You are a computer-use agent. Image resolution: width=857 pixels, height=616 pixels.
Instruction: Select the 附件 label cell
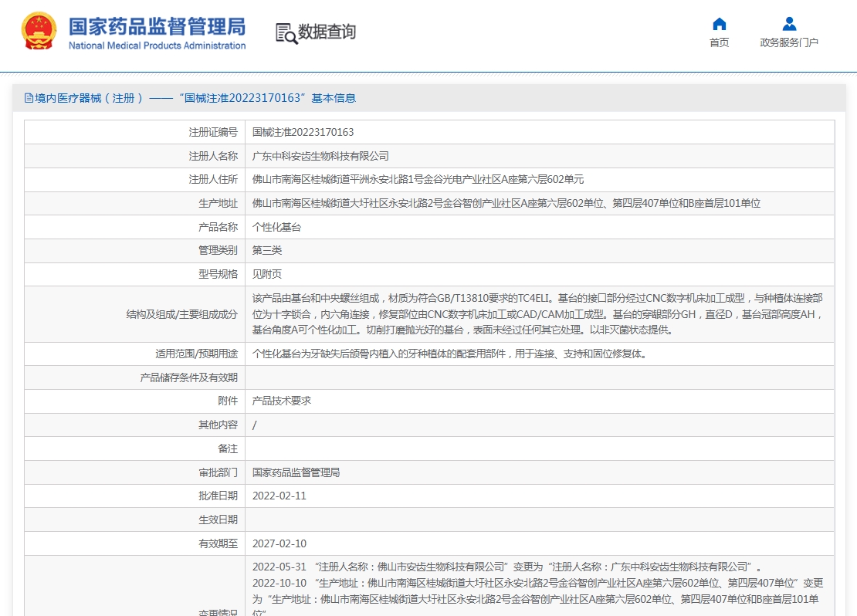tap(134, 401)
